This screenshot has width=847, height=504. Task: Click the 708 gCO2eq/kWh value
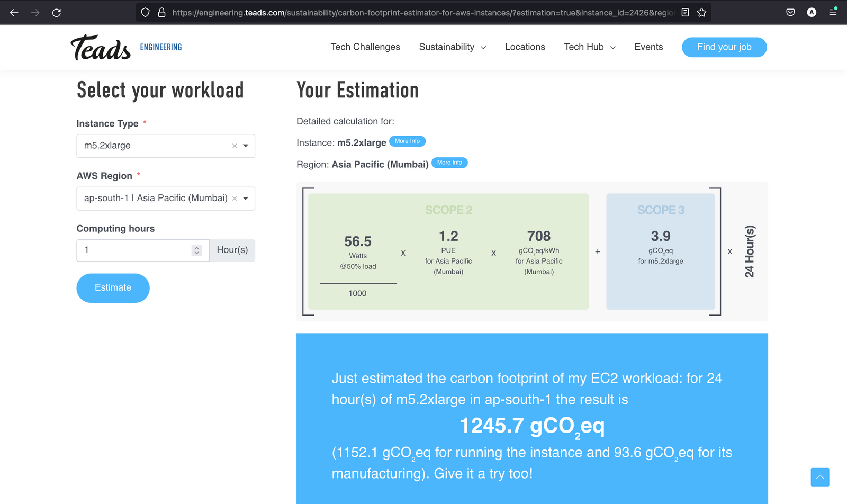(539, 236)
